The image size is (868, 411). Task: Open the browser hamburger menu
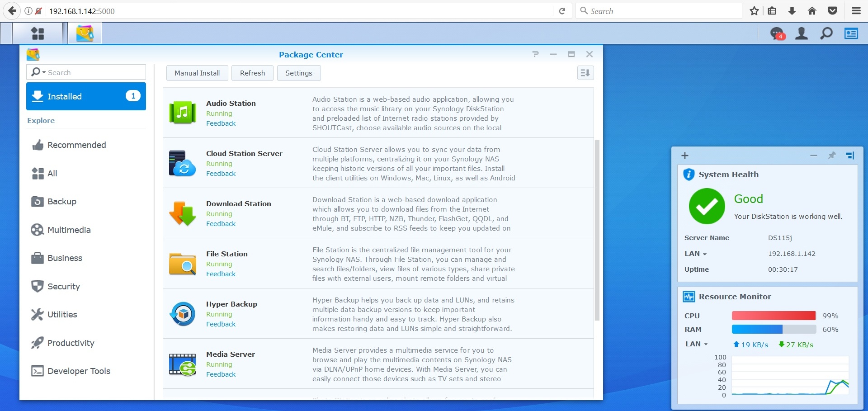[x=856, y=11]
